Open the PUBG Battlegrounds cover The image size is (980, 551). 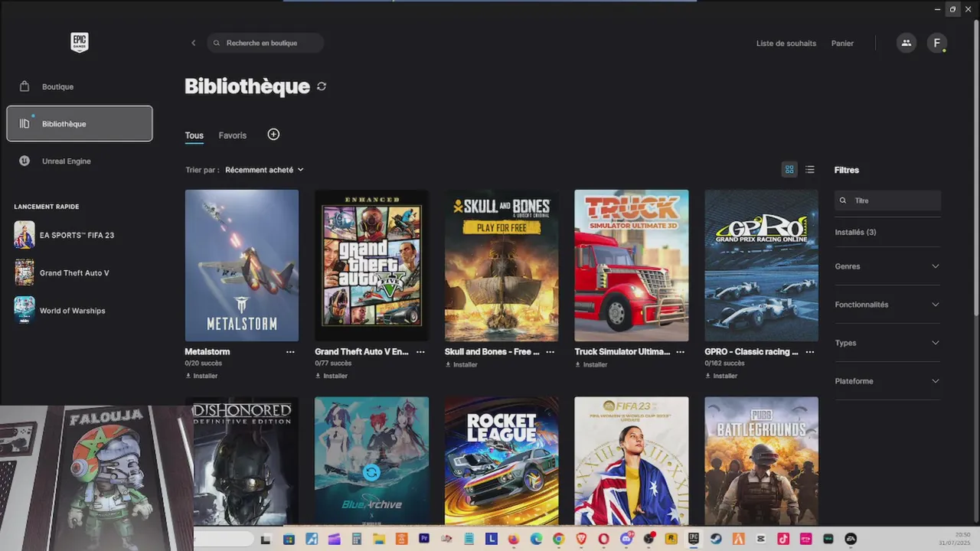point(761,461)
